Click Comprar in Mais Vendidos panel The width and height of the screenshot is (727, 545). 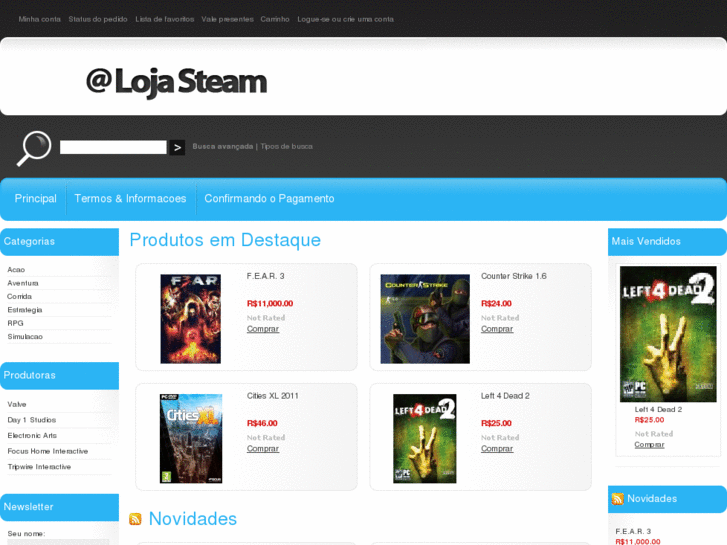[x=650, y=444]
